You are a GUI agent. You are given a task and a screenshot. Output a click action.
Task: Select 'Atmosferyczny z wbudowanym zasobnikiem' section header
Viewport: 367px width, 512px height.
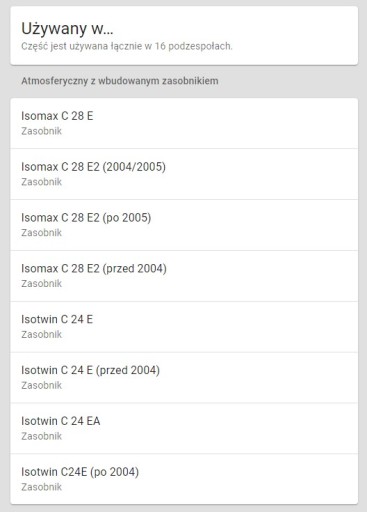120,81
